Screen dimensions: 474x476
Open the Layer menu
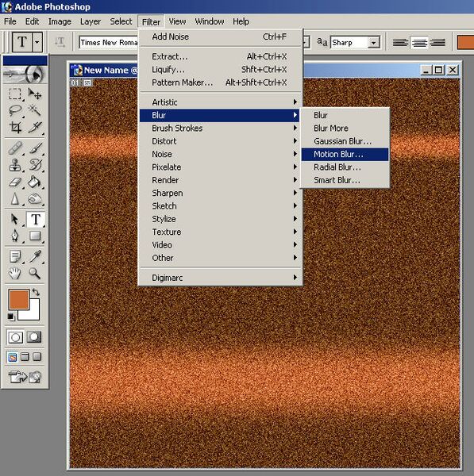[x=91, y=21]
